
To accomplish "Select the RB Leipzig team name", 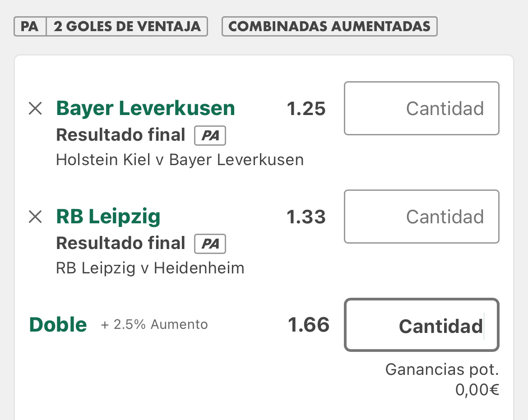I will point(108,217).
